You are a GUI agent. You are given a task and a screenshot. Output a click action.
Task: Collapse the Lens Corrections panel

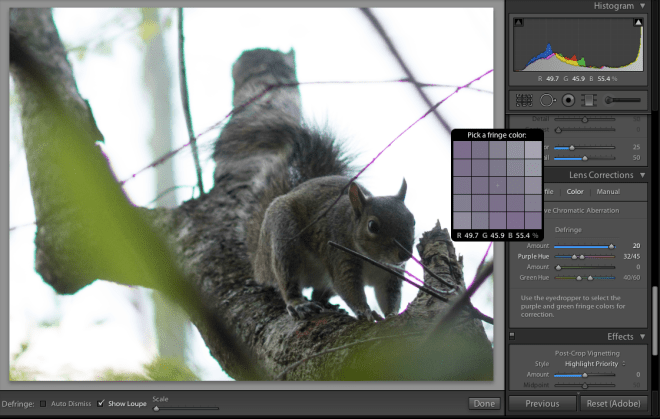(x=642, y=175)
